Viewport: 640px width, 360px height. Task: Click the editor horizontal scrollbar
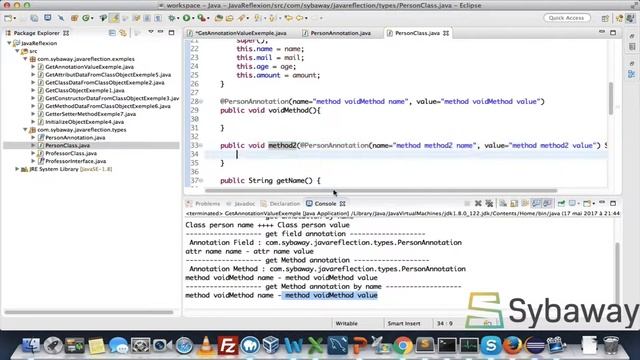381,191
